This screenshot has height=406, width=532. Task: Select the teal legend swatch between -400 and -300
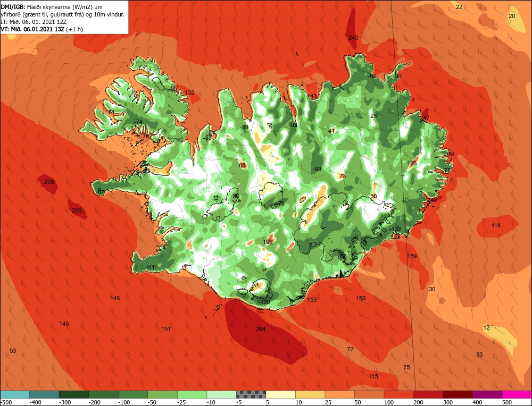pos(45,394)
